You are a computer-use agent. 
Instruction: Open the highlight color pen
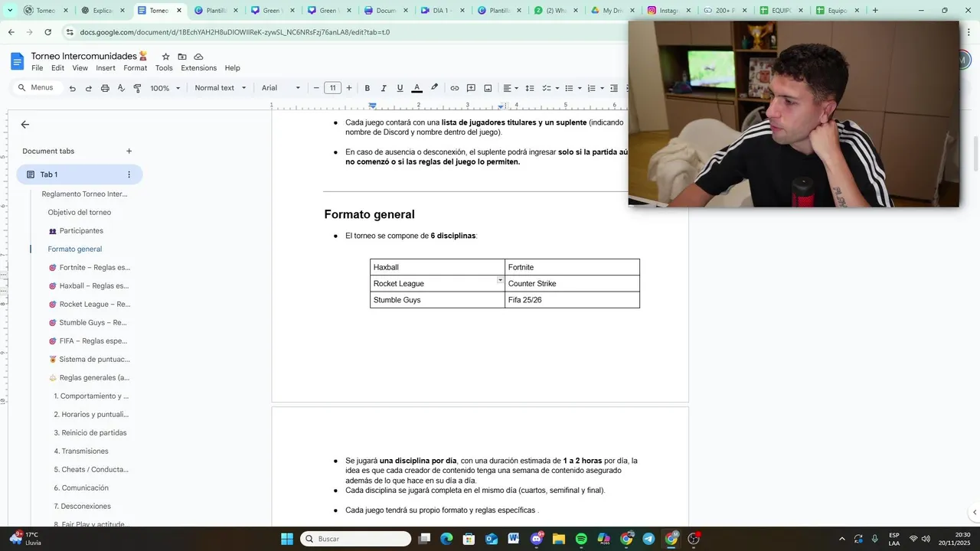click(434, 88)
